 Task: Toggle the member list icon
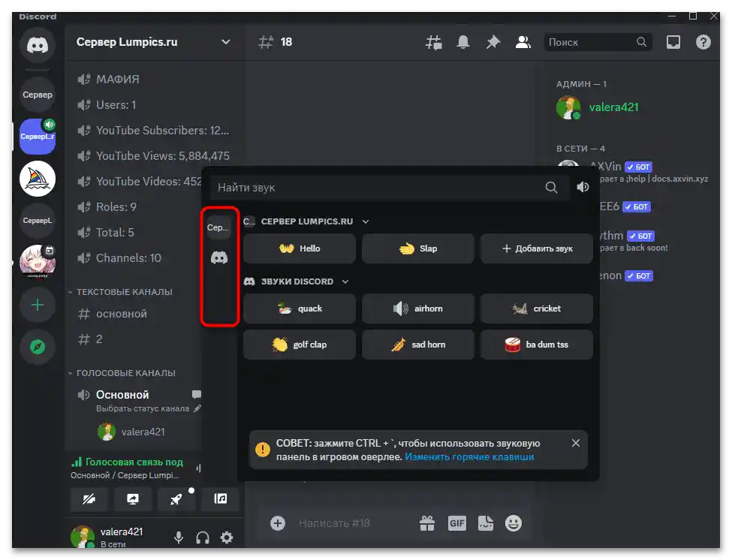tap(523, 43)
